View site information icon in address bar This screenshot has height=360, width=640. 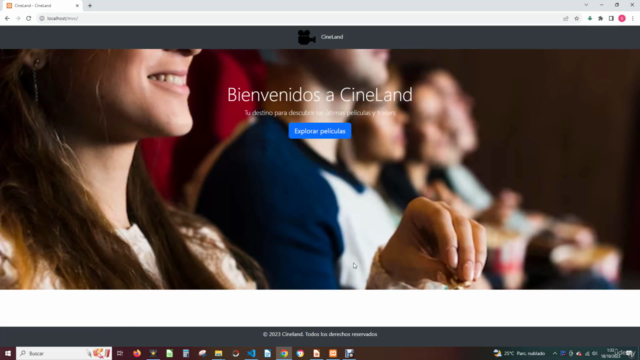pyautogui.click(x=42, y=18)
